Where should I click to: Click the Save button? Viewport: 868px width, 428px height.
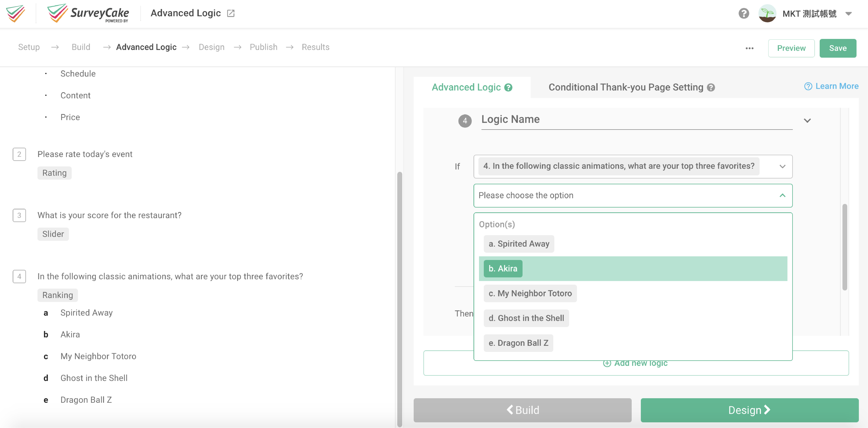click(x=838, y=48)
